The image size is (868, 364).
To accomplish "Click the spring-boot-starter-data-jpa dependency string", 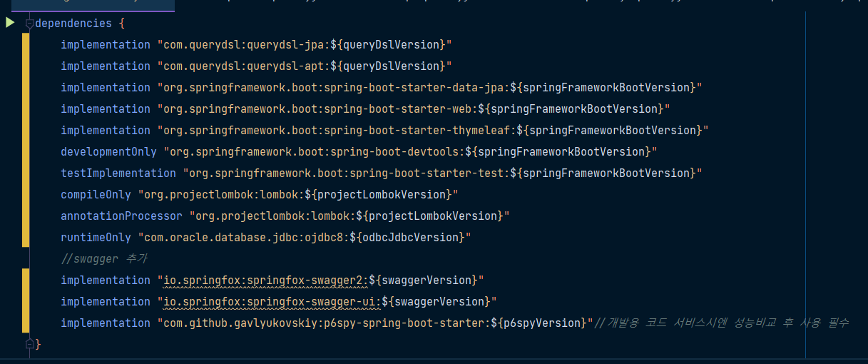I will (429, 88).
